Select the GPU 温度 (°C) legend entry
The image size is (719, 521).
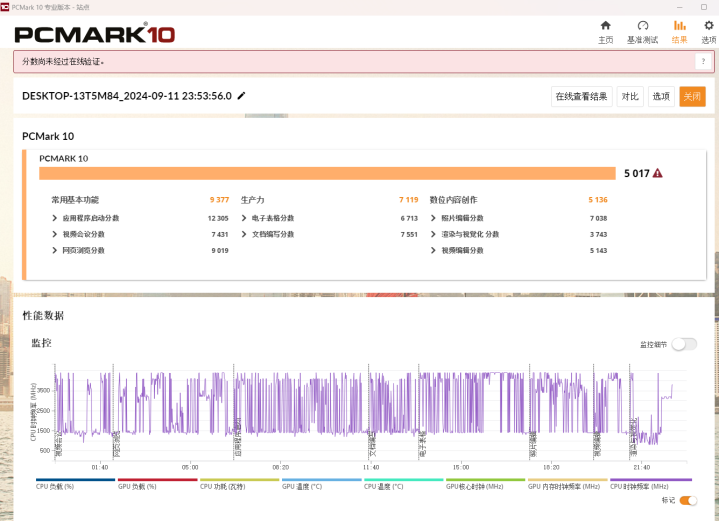point(321,484)
